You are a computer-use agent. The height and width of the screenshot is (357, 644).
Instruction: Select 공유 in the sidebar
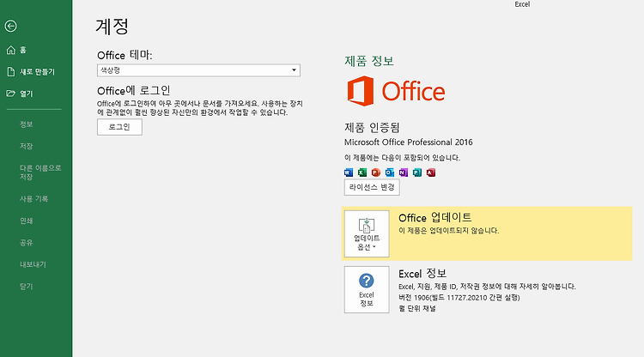27,243
